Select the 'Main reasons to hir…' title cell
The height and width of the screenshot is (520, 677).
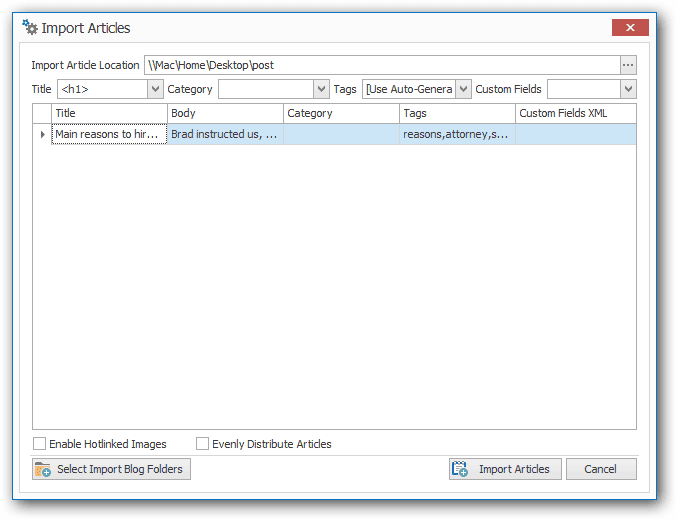tap(109, 134)
